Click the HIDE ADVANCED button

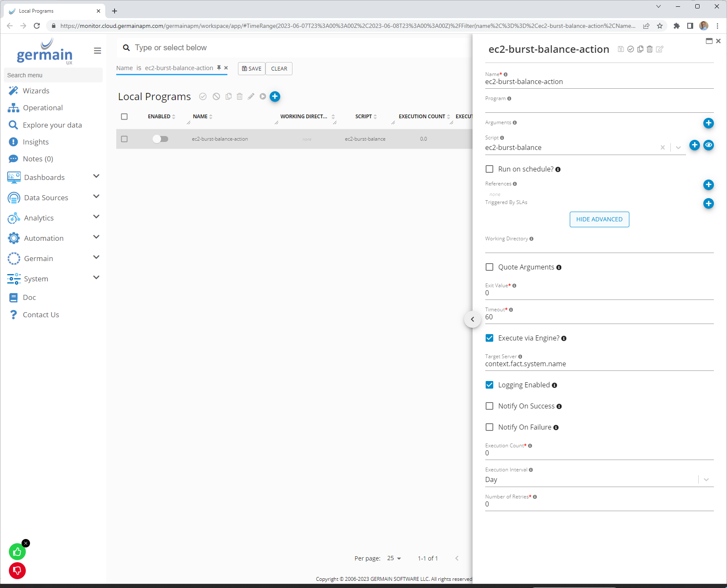599,219
